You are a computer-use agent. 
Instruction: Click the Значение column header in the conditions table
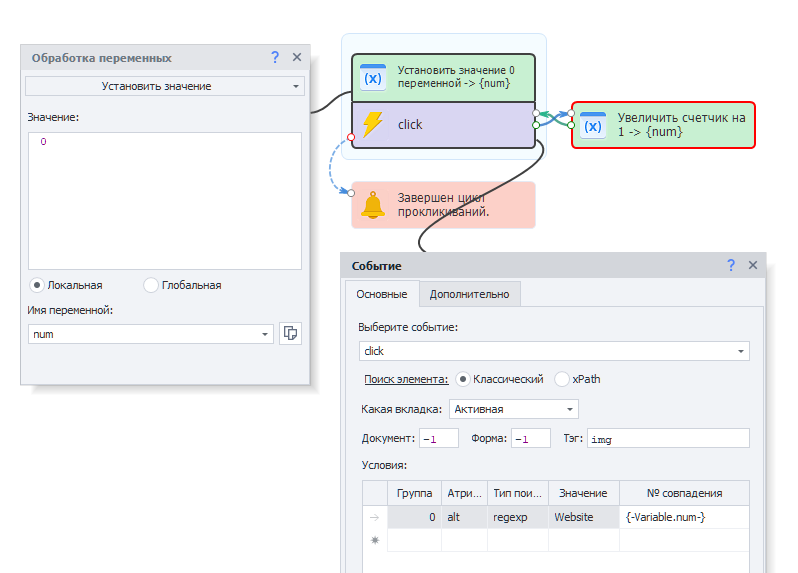583,493
